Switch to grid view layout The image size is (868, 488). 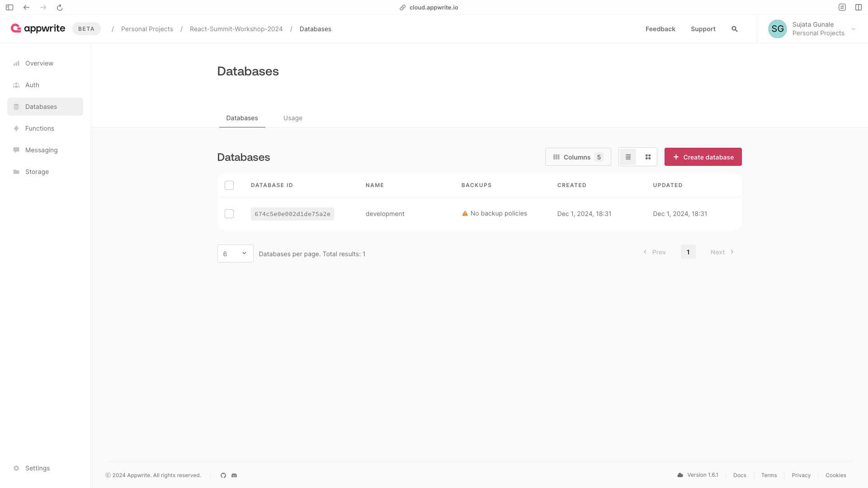648,157
